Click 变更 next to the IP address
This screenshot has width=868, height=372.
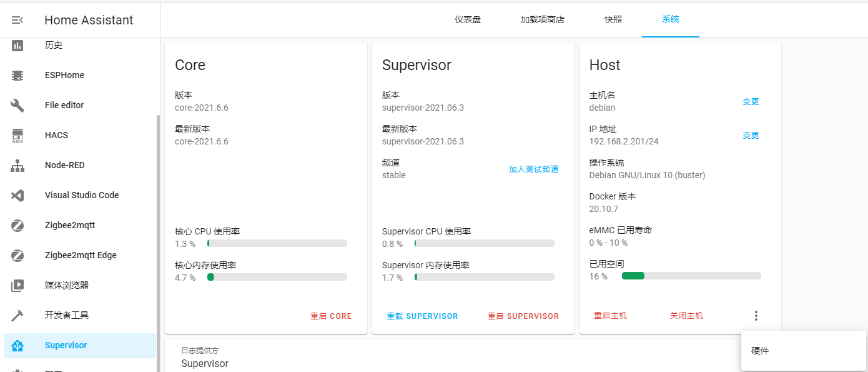tap(751, 135)
